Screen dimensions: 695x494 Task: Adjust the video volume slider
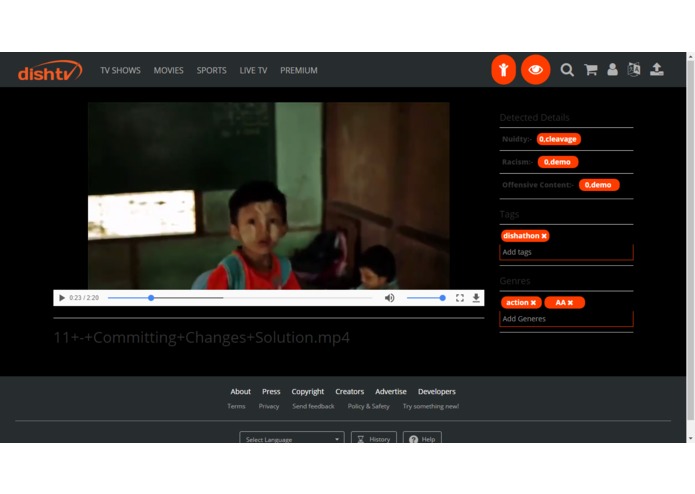[x=426, y=298]
